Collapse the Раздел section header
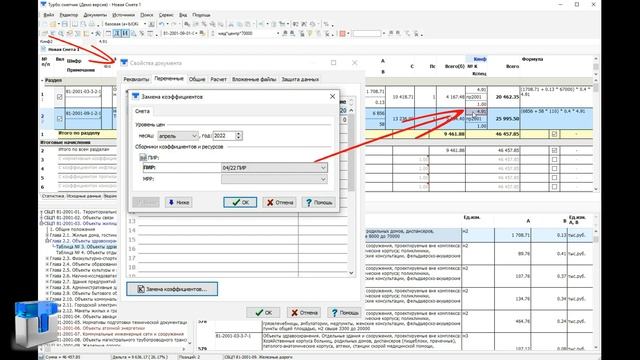This screenshot has height=360, width=640. [42, 80]
